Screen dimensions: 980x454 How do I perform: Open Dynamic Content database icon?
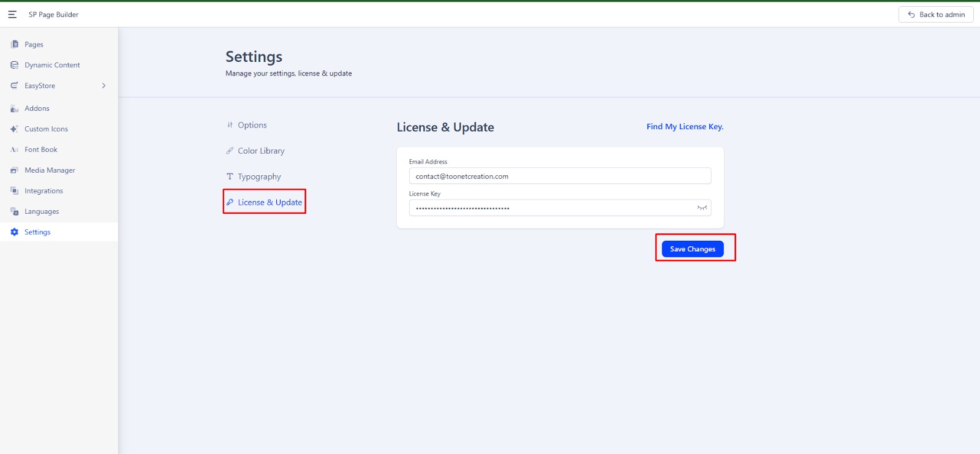coord(15,65)
